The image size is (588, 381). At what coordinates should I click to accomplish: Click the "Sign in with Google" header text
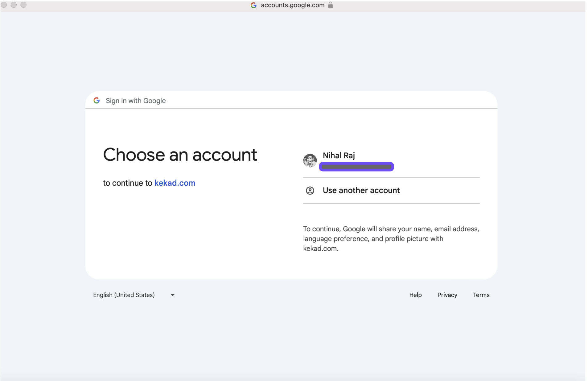pyautogui.click(x=136, y=101)
